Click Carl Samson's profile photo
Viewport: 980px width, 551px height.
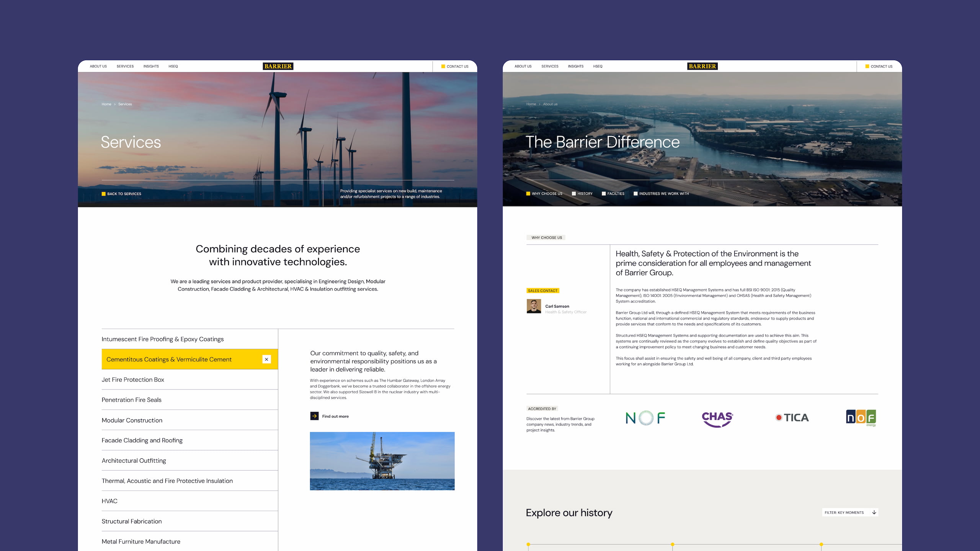coord(534,306)
